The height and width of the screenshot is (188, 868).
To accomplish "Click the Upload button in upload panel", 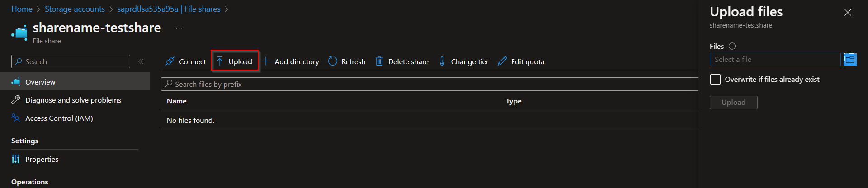I will (733, 103).
